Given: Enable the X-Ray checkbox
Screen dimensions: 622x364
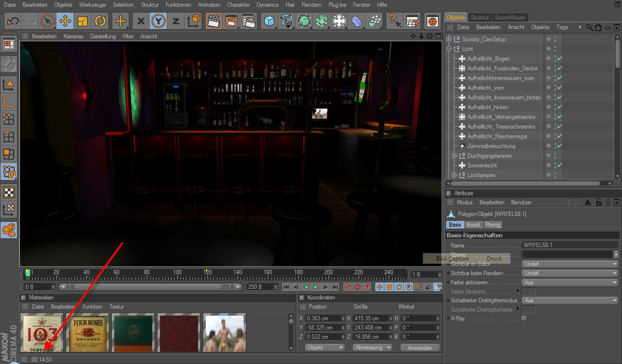Looking at the screenshot, I should pyautogui.click(x=524, y=318).
